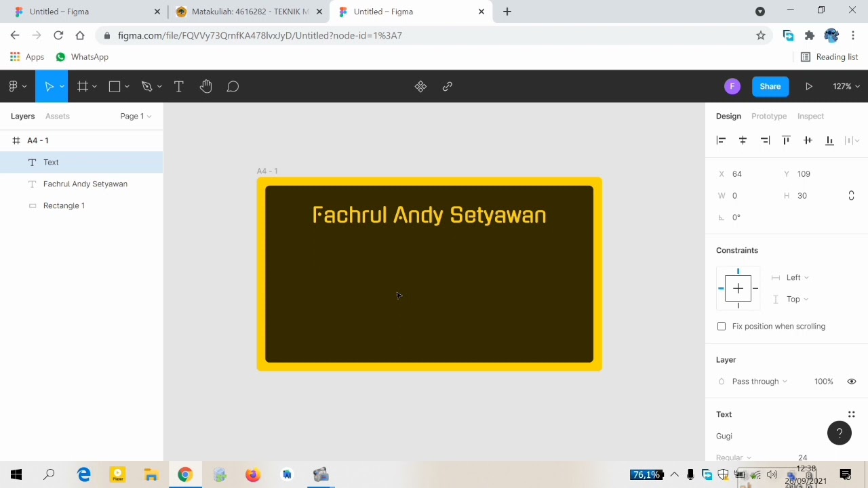
Task: Select the Pen tool
Action: (146, 86)
